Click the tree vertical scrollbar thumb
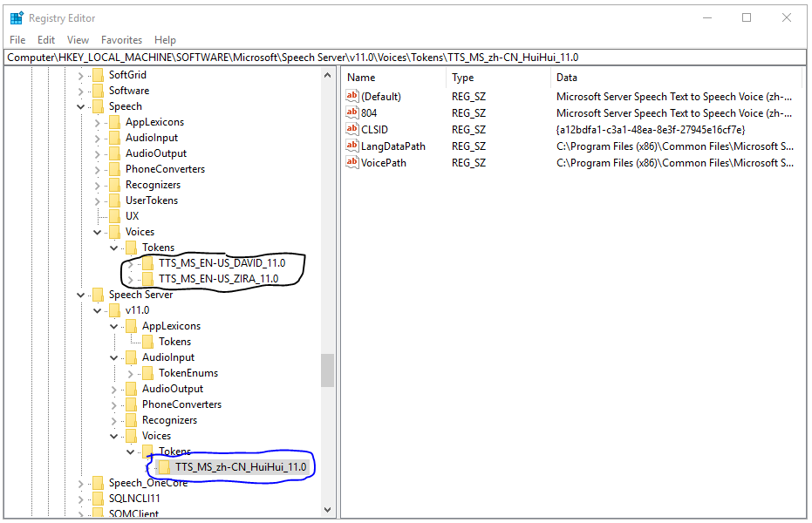812x523 pixels. 327,370
